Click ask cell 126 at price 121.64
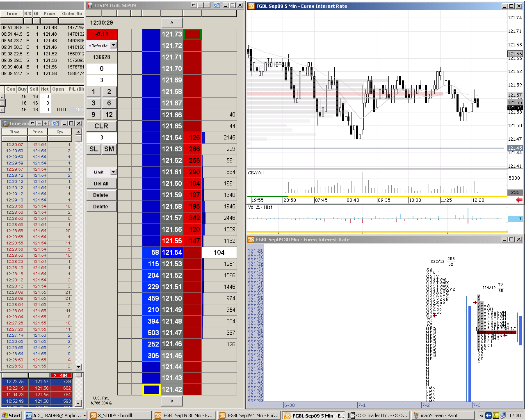This screenshot has width=525, height=420. [192, 137]
